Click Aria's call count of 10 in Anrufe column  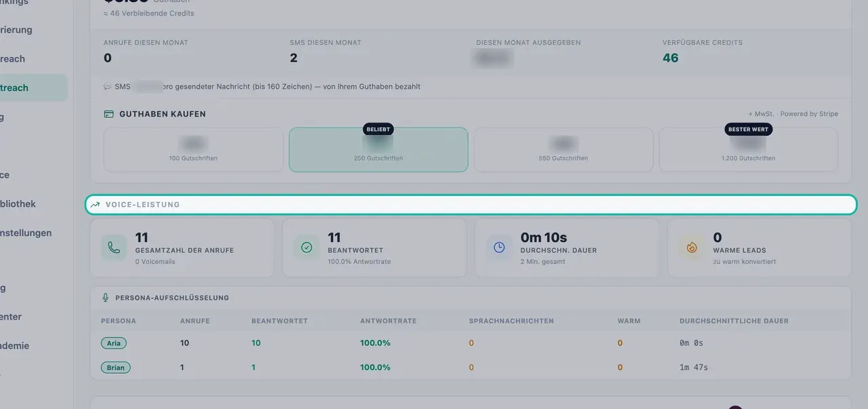pos(185,343)
